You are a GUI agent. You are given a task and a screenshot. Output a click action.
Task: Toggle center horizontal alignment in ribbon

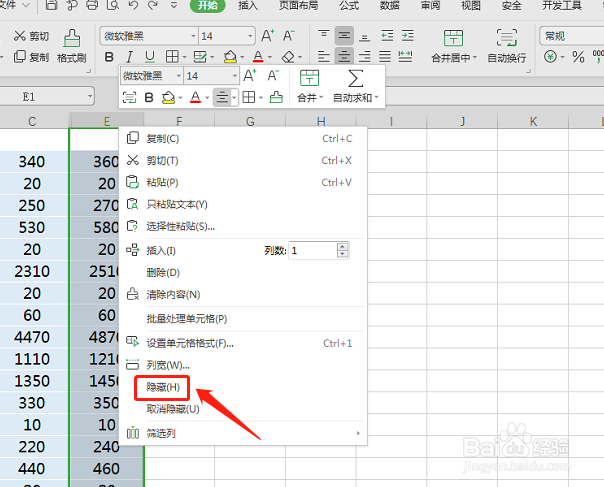coord(344,56)
